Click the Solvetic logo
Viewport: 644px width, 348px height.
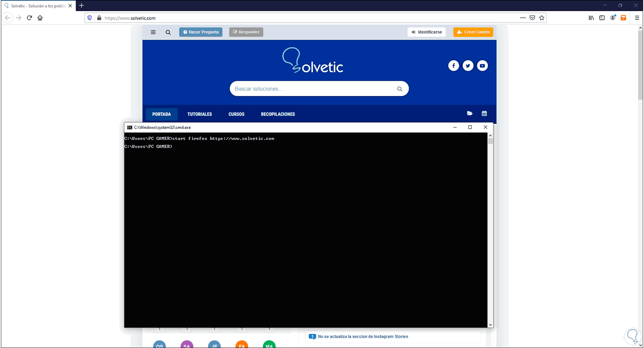coord(313,61)
